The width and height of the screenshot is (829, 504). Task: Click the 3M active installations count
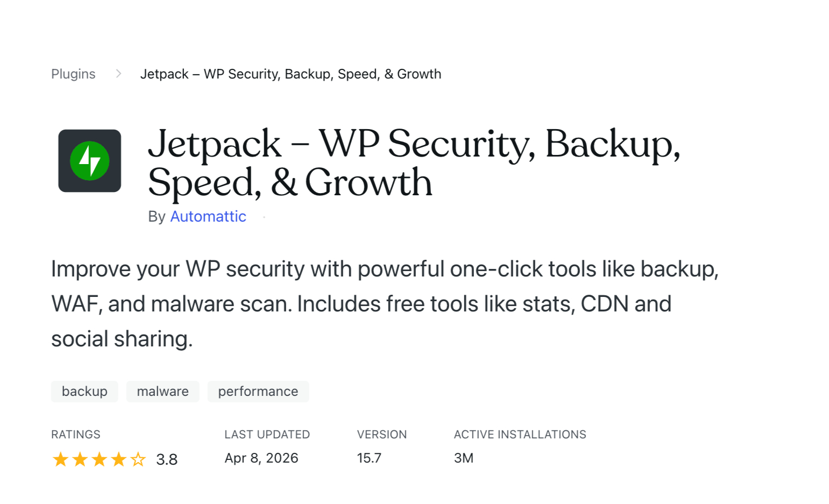(463, 458)
